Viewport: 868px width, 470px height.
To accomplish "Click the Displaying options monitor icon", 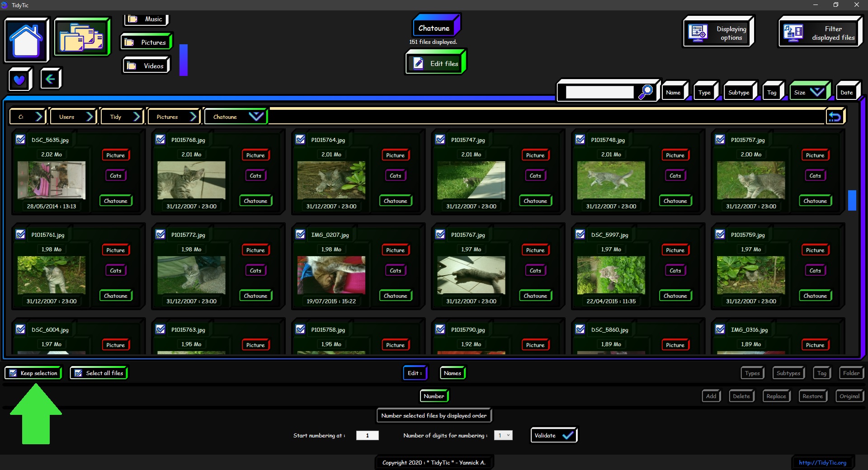I will point(698,33).
